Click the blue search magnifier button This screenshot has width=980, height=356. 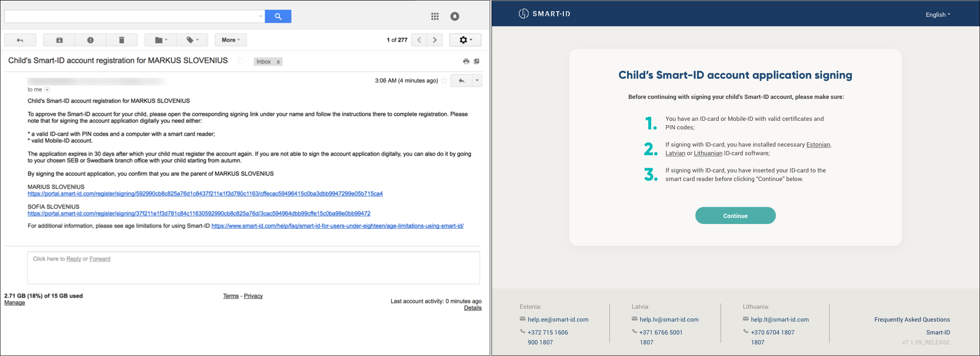[x=278, y=16]
